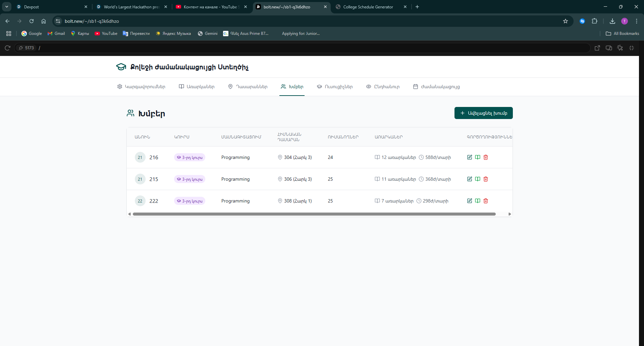Image resolution: width=644 pixels, height=346 pixels.
Task: Delete group 222 with trash icon
Action: (x=486, y=201)
